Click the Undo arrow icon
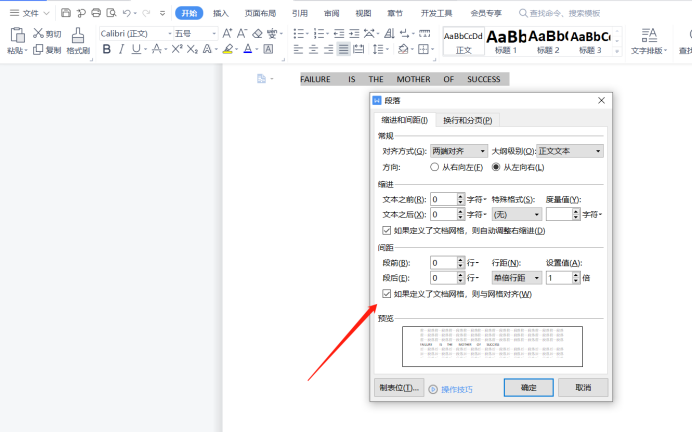Screen dimensions: 693x433 (x=127, y=13)
